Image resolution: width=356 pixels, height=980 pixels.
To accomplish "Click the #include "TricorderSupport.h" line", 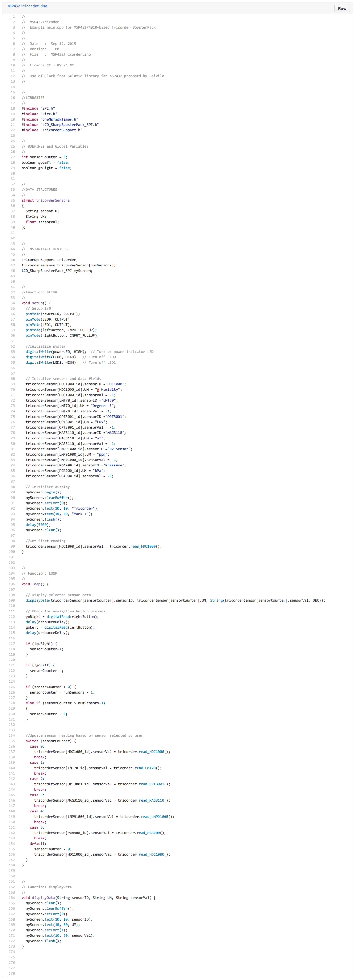I will point(52,130).
